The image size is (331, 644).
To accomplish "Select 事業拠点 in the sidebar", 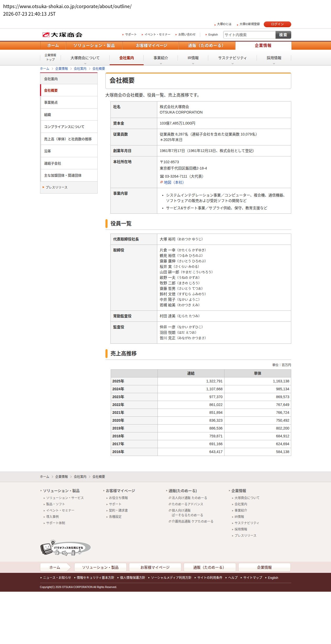I will click(x=69, y=102).
